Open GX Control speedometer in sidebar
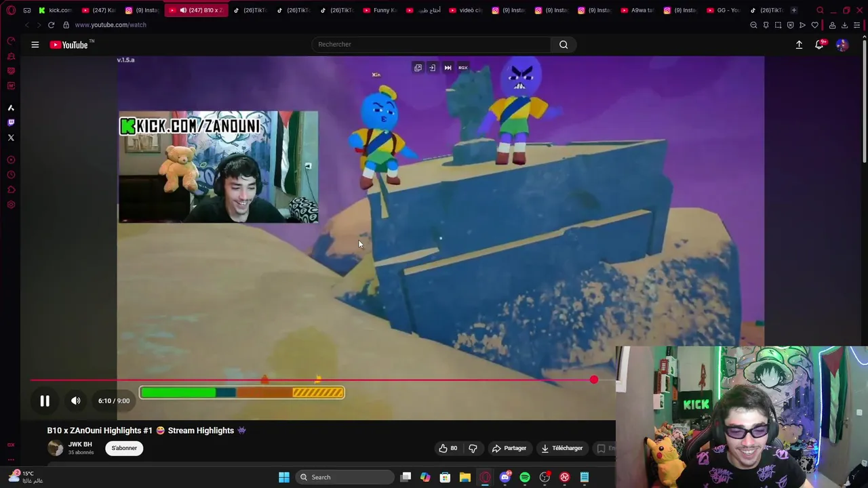868x488 pixels. 11,41
